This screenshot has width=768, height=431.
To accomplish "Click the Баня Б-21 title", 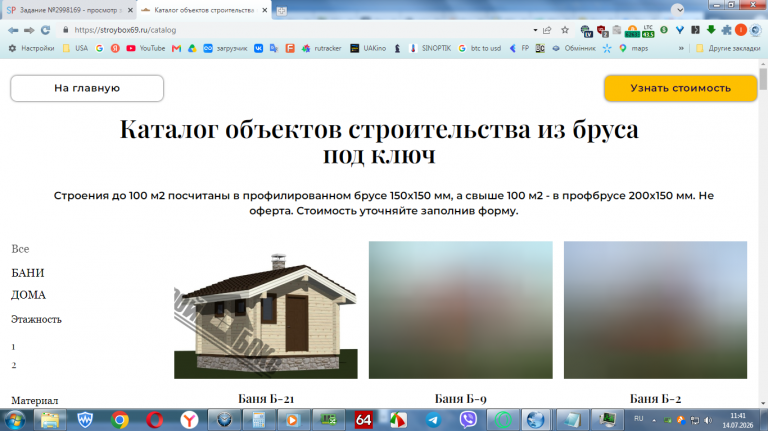I will (266, 399).
